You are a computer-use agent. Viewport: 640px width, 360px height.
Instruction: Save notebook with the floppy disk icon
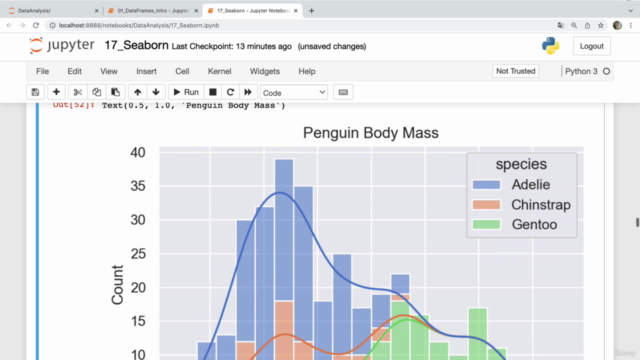coord(36,92)
